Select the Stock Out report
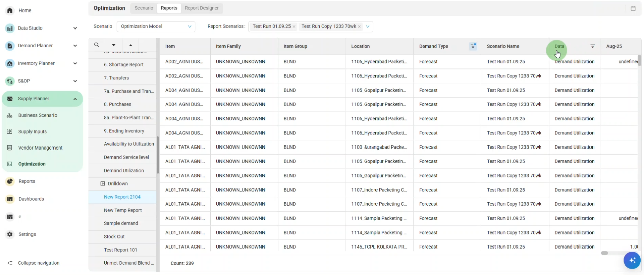 coord(114,237)
